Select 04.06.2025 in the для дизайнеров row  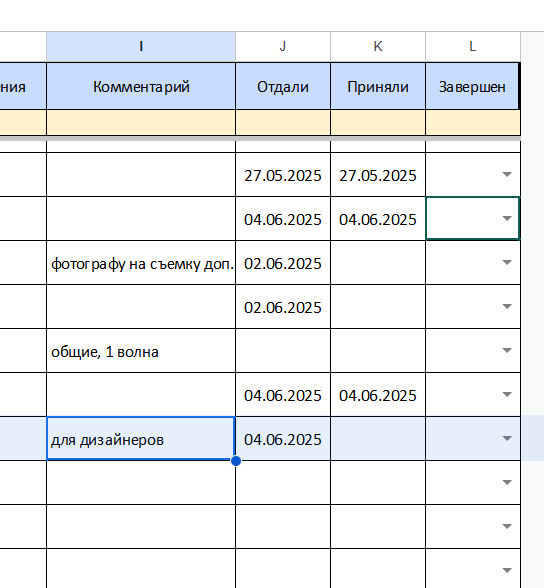(283, 439)
